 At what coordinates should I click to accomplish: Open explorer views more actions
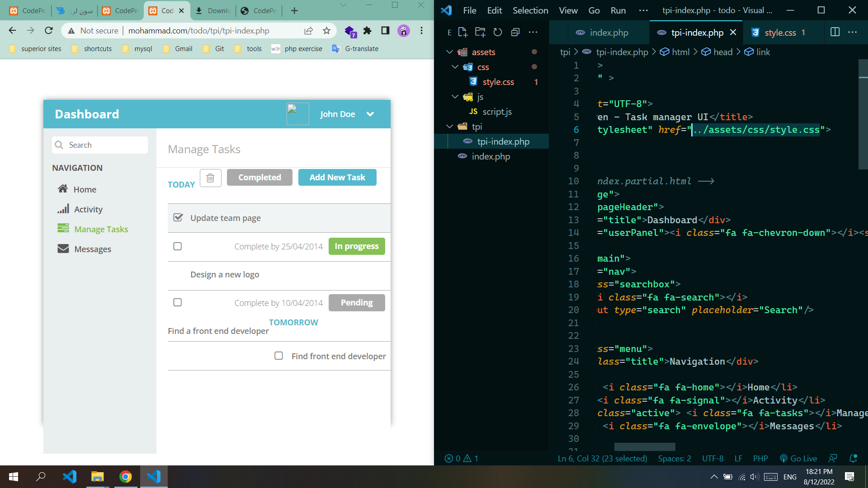[533, 32]
